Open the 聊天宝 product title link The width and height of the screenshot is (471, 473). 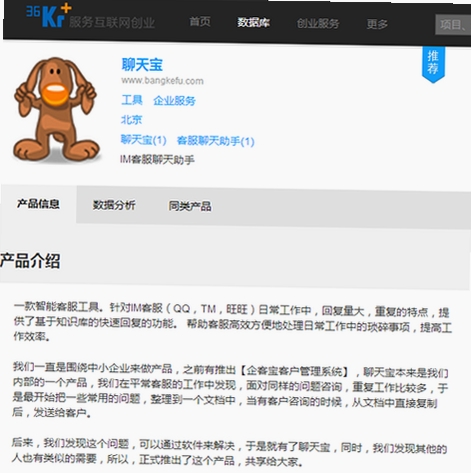pos(142,64)
